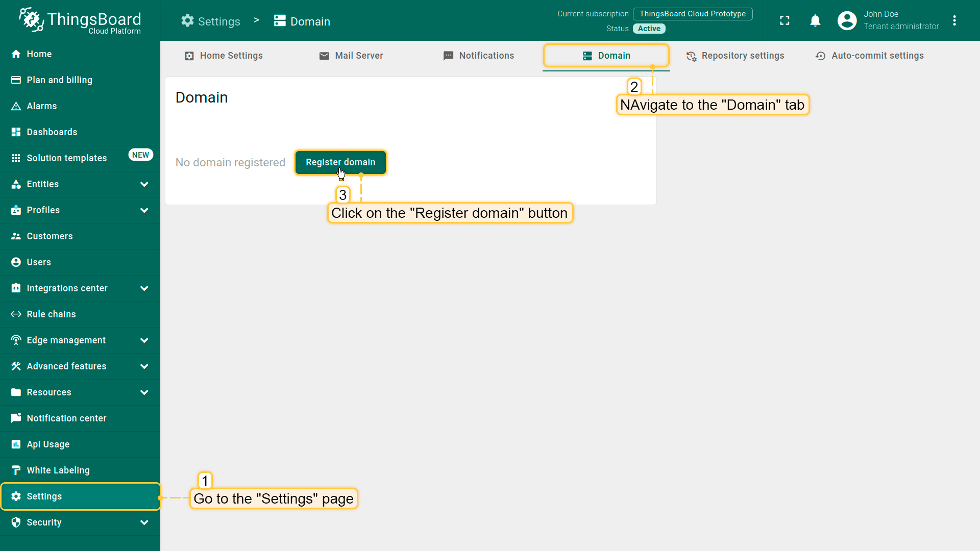This screenshot has width=980, height=551.
Task: Open the Auto-commit settings tab
Action: click(x=870, y=56)
